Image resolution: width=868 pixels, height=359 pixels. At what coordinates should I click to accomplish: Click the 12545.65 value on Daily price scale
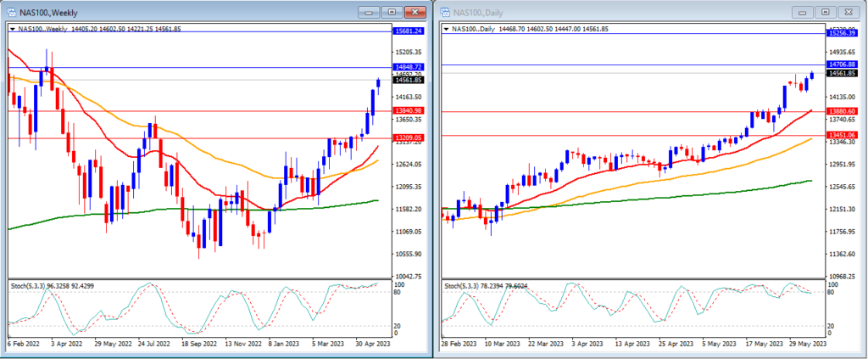842,187
